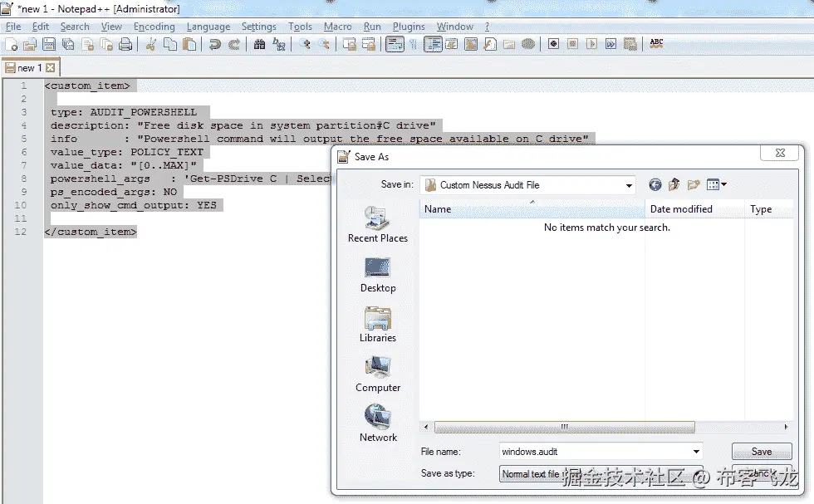This screenshot has width=814, height=504.
Task: Click the Undo arrow icon
Action: pos(214,45)
